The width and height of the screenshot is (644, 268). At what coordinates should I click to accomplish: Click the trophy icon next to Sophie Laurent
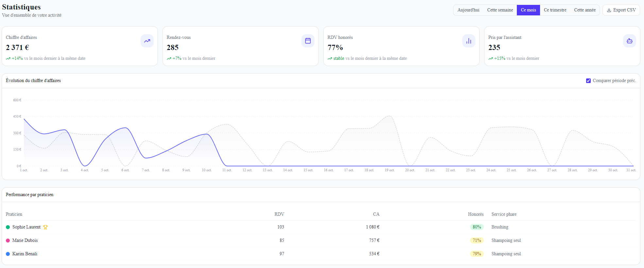point(45,227)
